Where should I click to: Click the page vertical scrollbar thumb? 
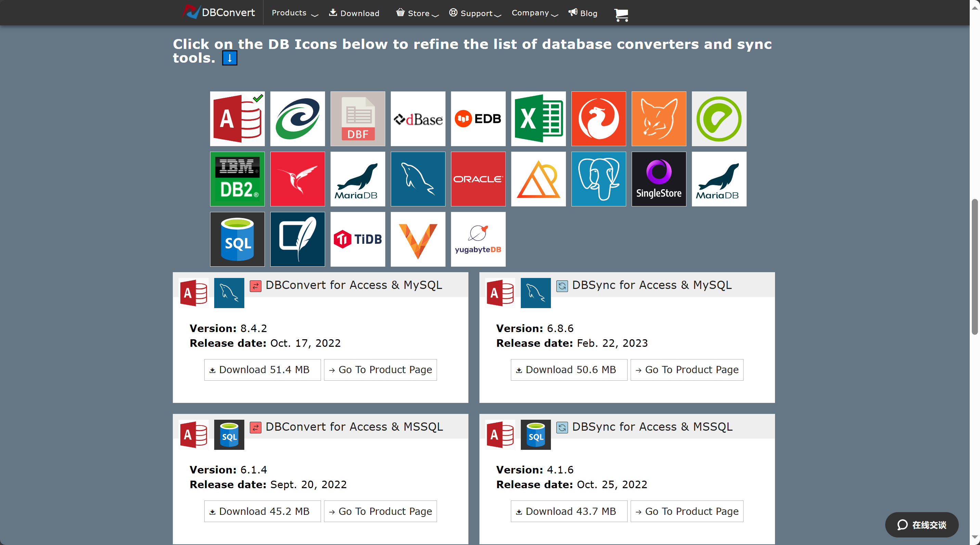[x=974, y=266]
